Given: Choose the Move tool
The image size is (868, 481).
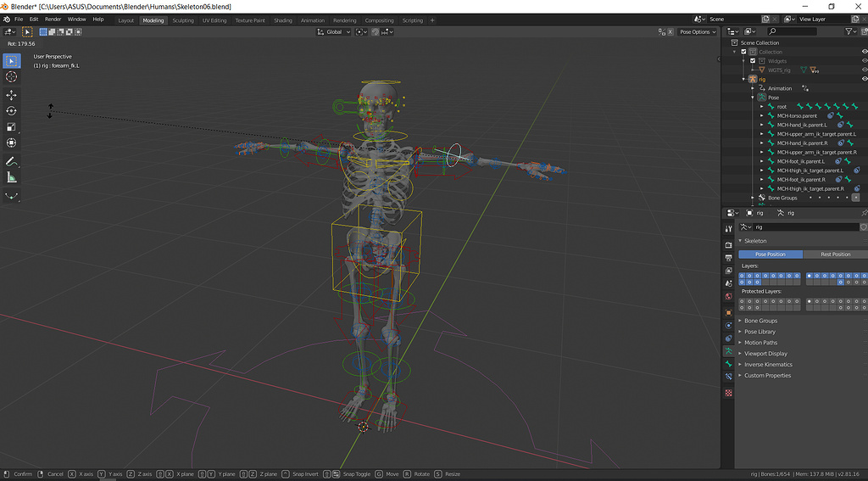Looking at the screenshot, I should (12, 95).
